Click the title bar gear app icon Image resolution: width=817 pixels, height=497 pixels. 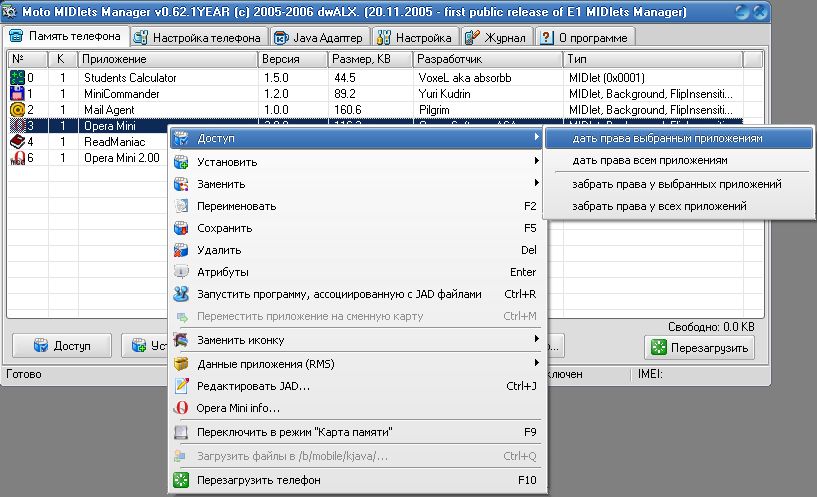pos(9,11)
